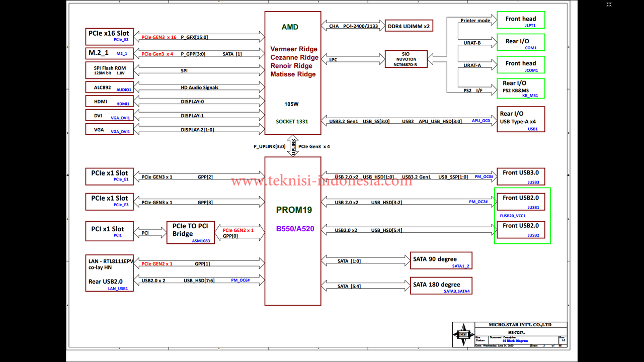Click the 'JUSB2' reference designator
The height and width of the screenshot is (362, 644).
(x=533, y=235)
